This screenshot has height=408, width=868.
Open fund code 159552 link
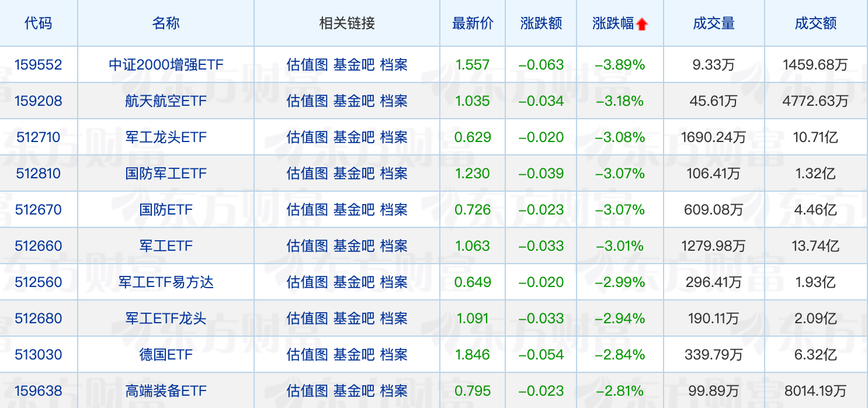[x=39, y=64]
